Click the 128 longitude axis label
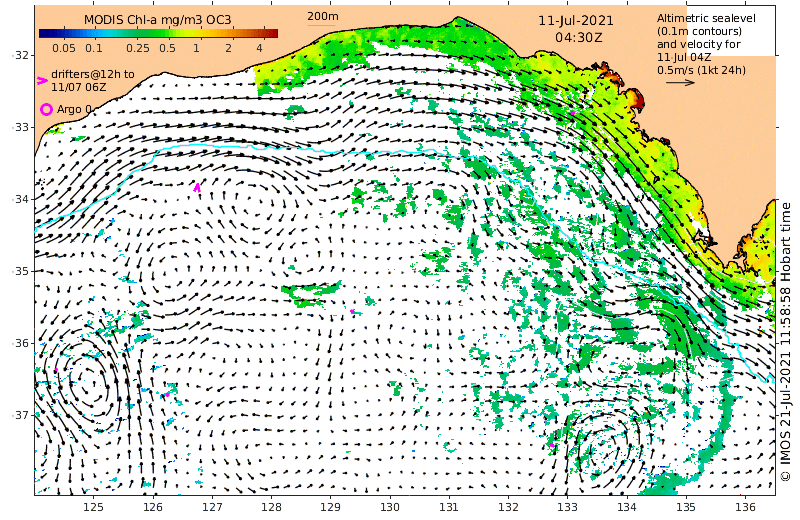 pos(271,507)
